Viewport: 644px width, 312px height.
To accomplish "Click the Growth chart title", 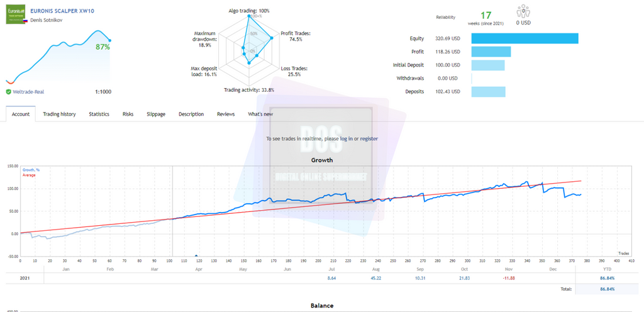I will 322,160.
